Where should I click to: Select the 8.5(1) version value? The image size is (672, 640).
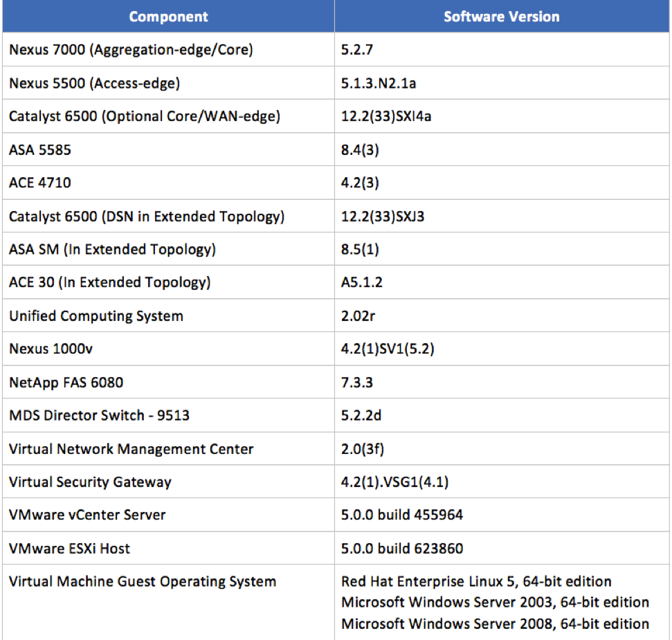360,249
